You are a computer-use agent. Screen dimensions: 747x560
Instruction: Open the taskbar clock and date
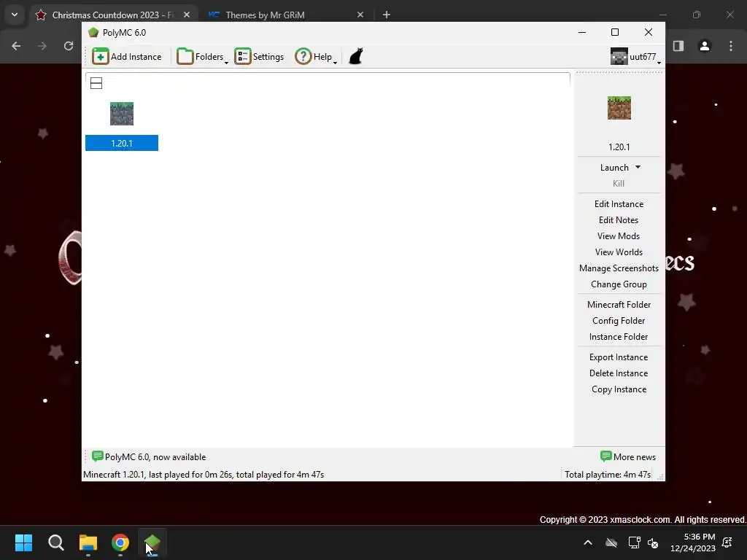pyautogui.click(x=693, y=542)
